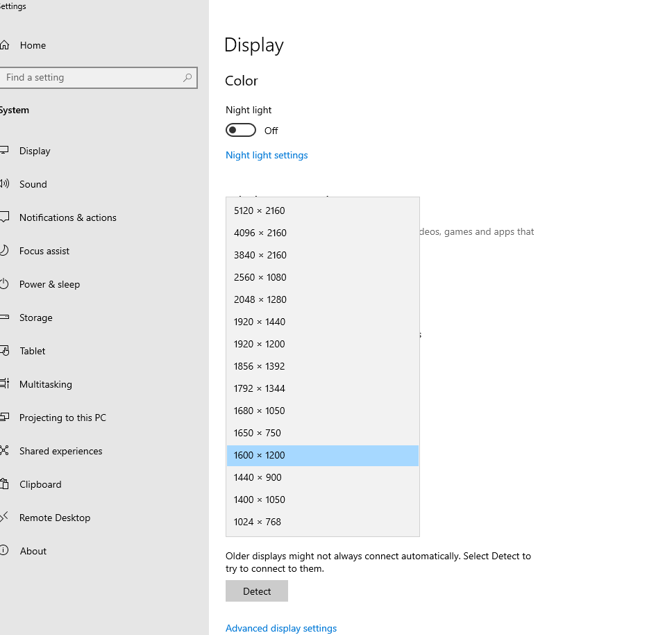Click the search magnifier icon
Viewport: 672px width, 635px height.
187,78
